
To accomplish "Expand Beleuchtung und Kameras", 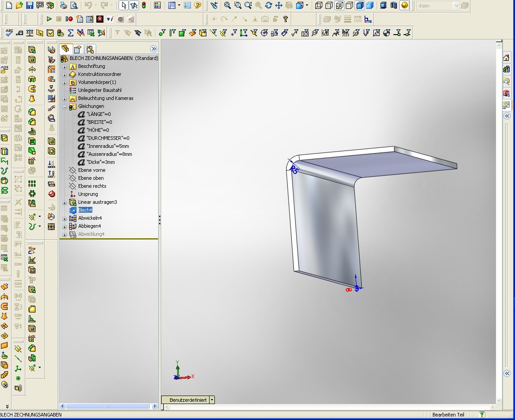I will tap(65, 99).
